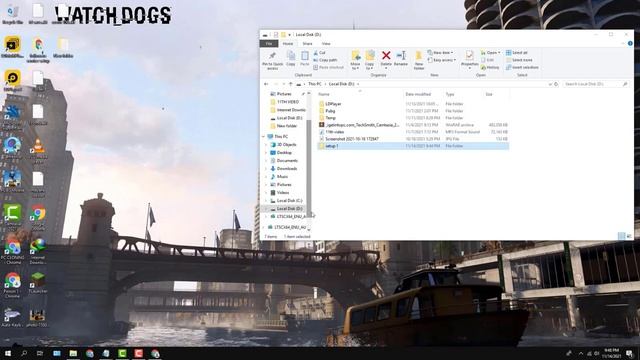Switch to the View ribbon tab
The height and width of the screenshot is (360, 640).
coord(326,43)
